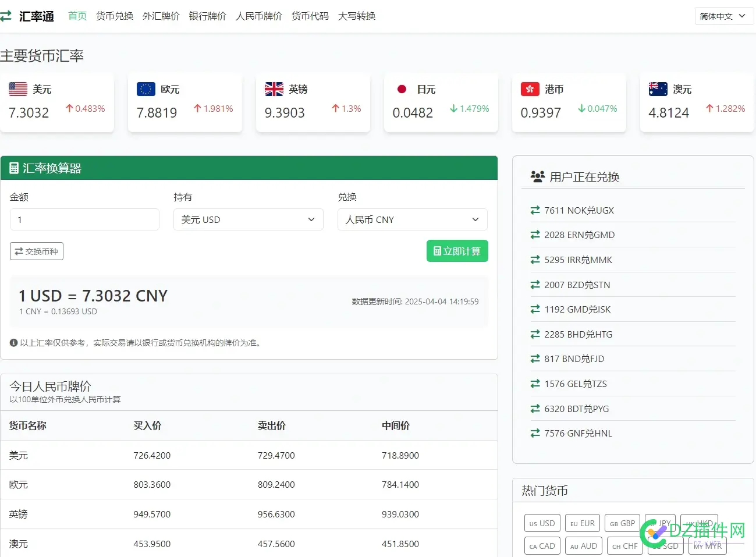
Task: Click the swap icon next to 7576 GNF兑HNL
Action: pyautogui.click(x=536, y=433)
